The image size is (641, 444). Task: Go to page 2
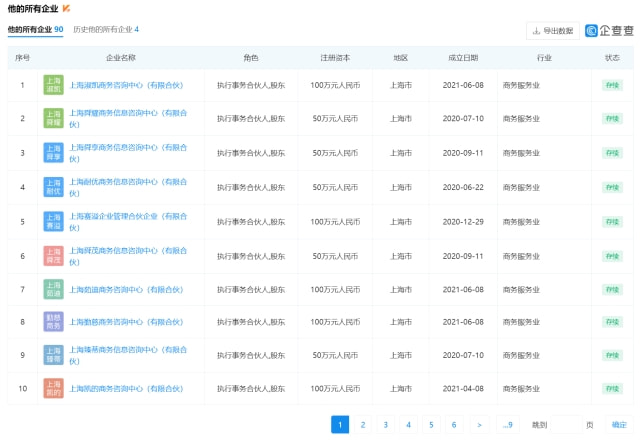363,425
